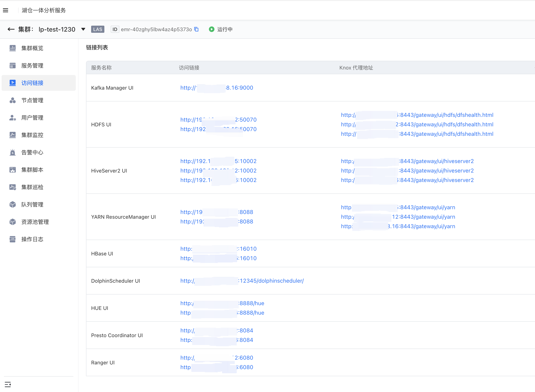535x392 pixels.
Task: Open 告警中心 alarm icon in sidebar
Action: 13,152
